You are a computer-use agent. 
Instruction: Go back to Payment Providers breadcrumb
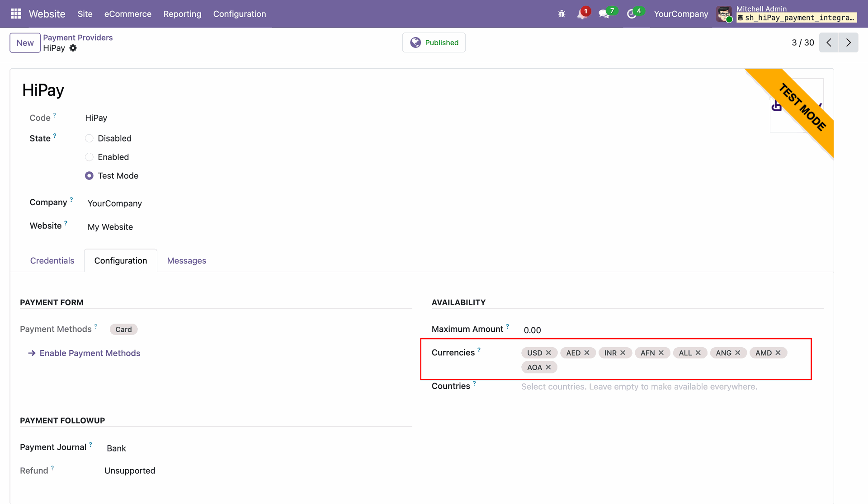[78, 38]
